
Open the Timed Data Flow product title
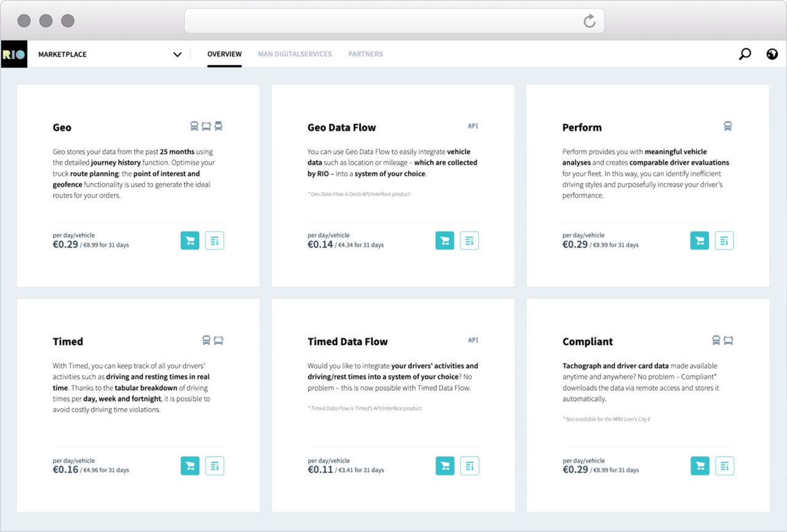pyautogui.click(x=347, y=342)
